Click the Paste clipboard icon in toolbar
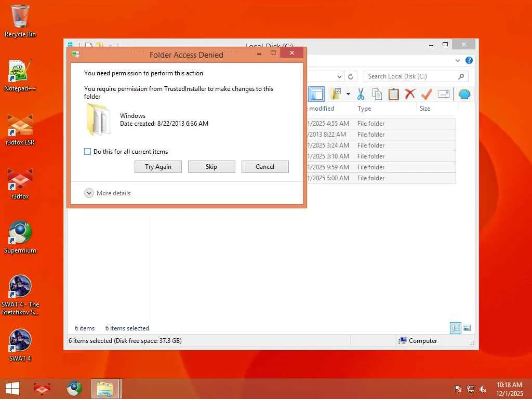The width and height of the screenshot is (532, 399). [394, 94]
